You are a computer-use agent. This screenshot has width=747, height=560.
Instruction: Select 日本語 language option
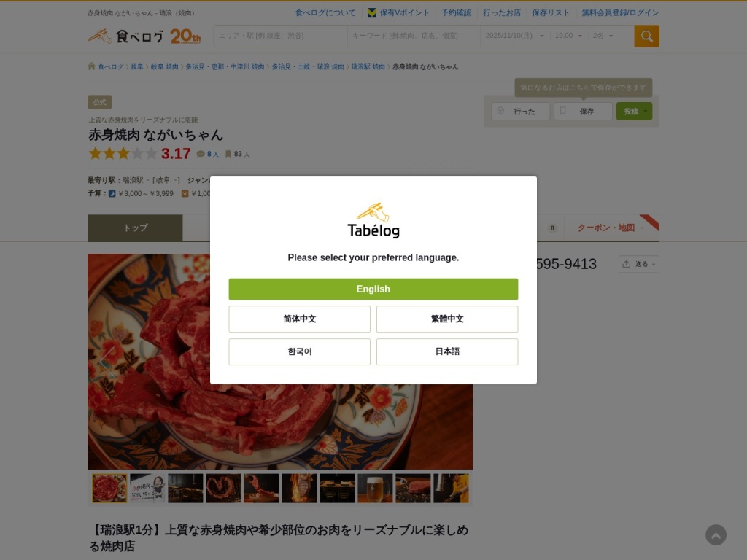pos(447,351)
